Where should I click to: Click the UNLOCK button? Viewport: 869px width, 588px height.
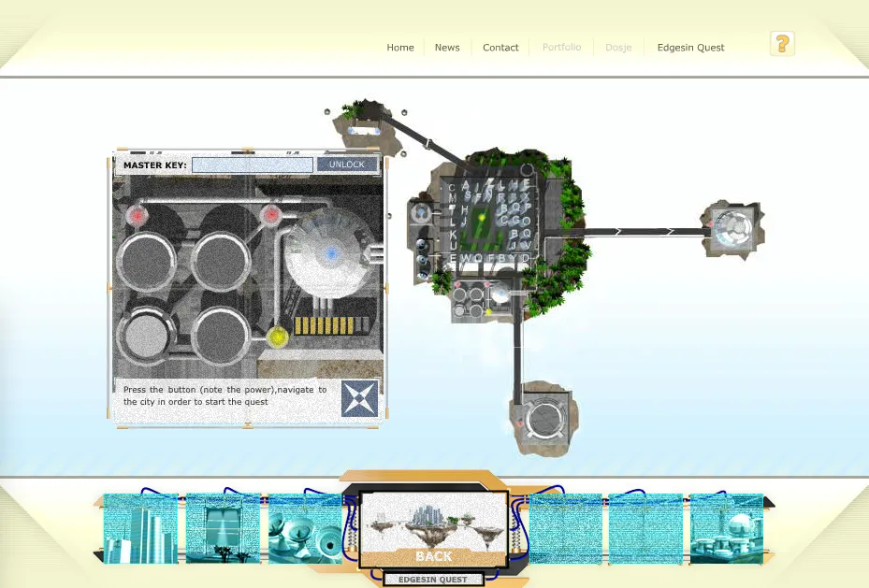(x=347, y=165)
